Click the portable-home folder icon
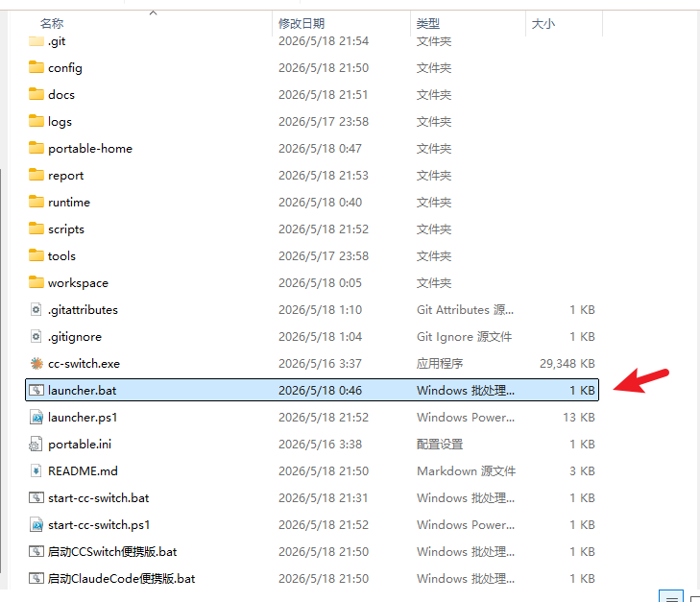The width and height of the screenshot is (700, 602). 36,148
